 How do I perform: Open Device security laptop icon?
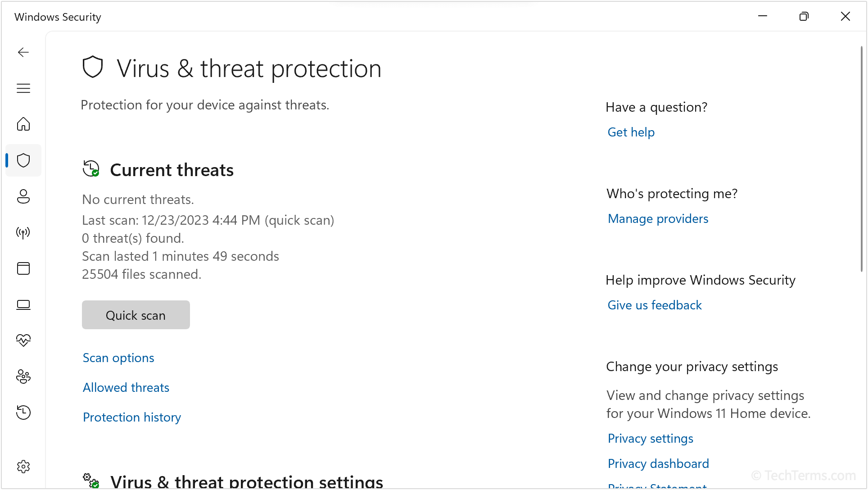tap(23, 305)
